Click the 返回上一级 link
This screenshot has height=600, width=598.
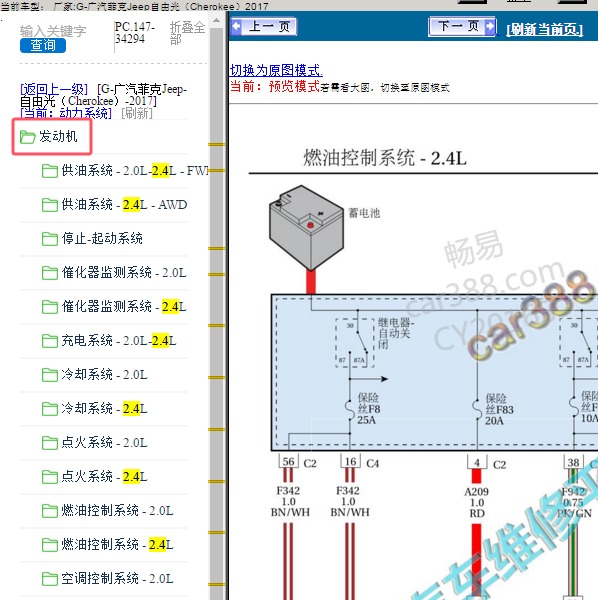(x=54, y=89)
